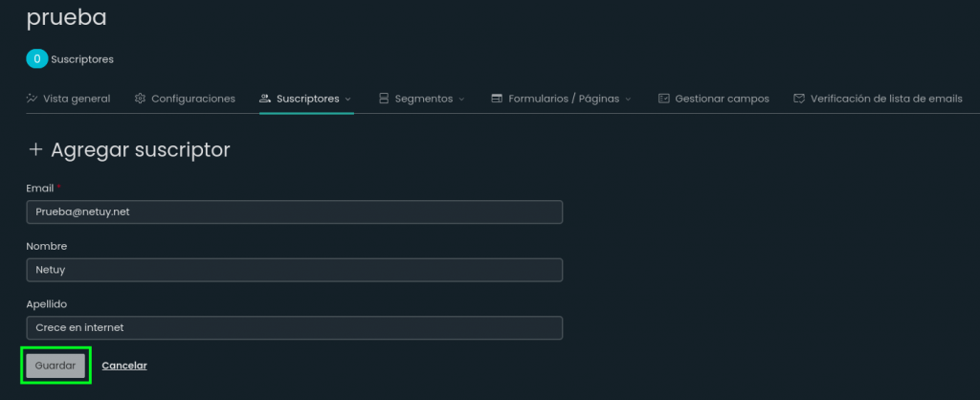Click the plus icon beside Agregar suscriptor

tap(35, 150)
